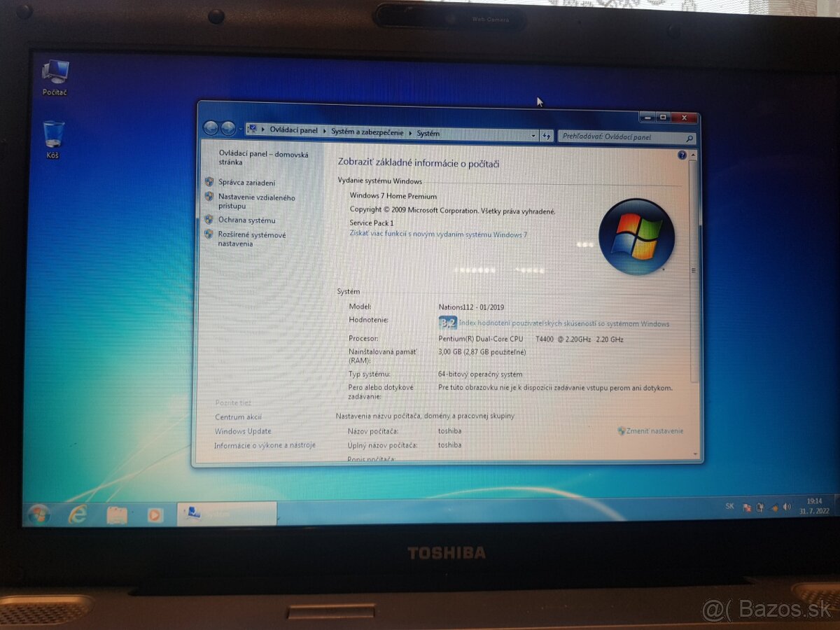Click the Action Center flag in the tray
The width and height of the screenshot is (840, 630).
tap(748, 506)
